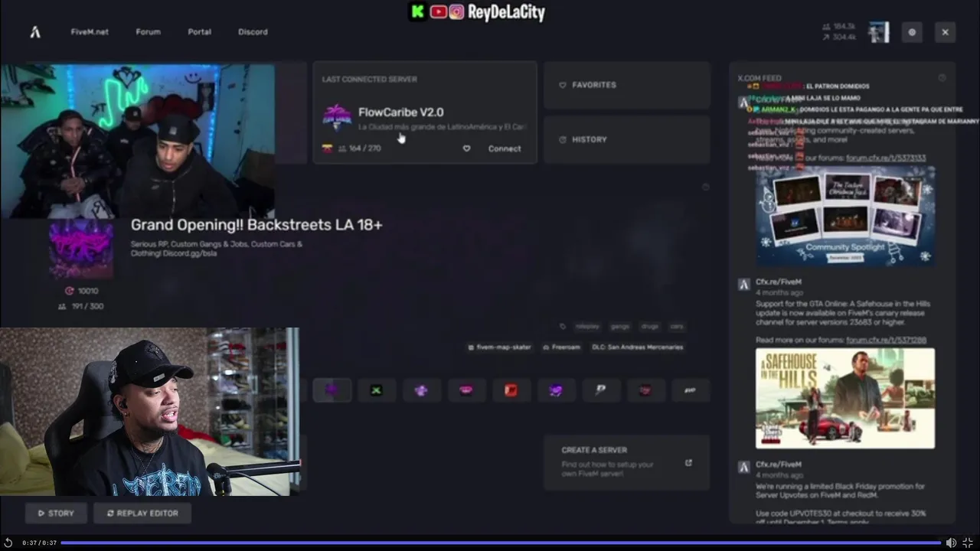This screenshot has height=551, width=980.
Task: Open the Replay Editor button
Action: click(142, 514)
